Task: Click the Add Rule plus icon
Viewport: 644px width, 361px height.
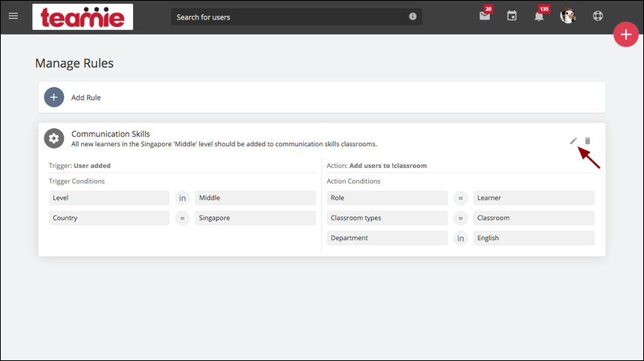Action: [x=54, y=98]
